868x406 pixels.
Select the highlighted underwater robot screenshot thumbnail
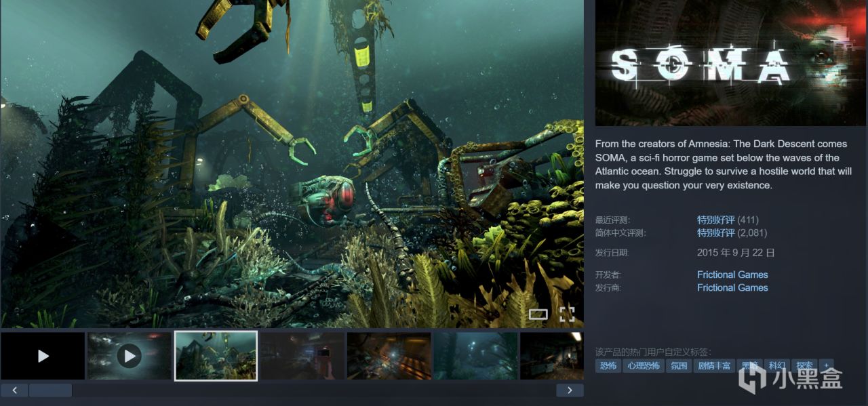coord(216,356)
